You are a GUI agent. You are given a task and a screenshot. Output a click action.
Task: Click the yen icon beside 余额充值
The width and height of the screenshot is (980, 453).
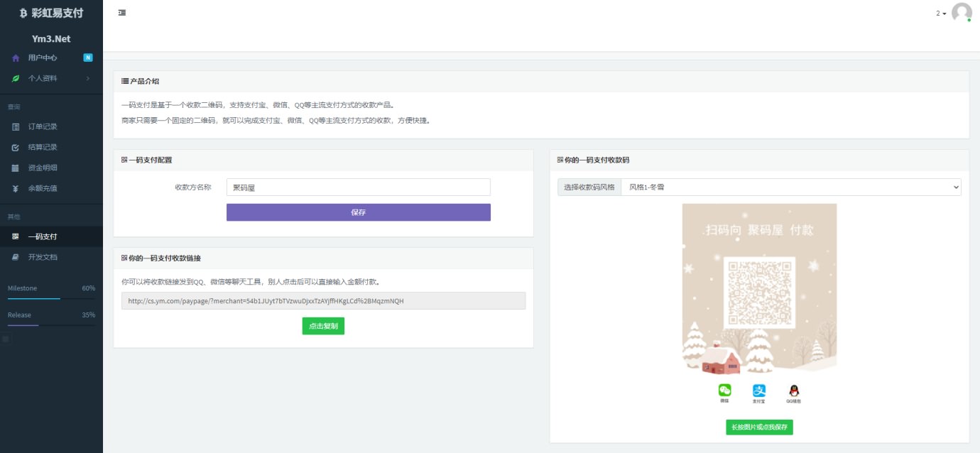(16, 188)
